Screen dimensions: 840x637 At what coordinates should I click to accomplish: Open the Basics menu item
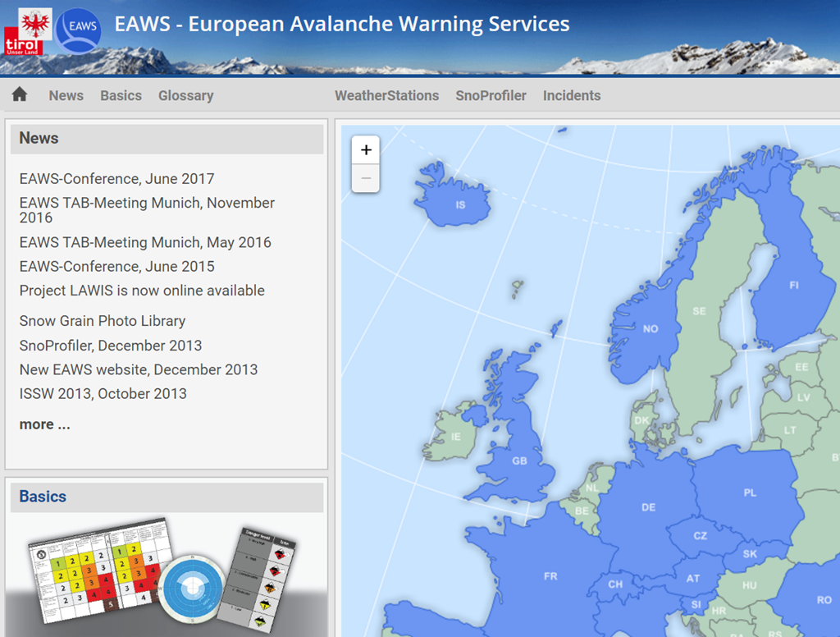[x=121, y=95]
